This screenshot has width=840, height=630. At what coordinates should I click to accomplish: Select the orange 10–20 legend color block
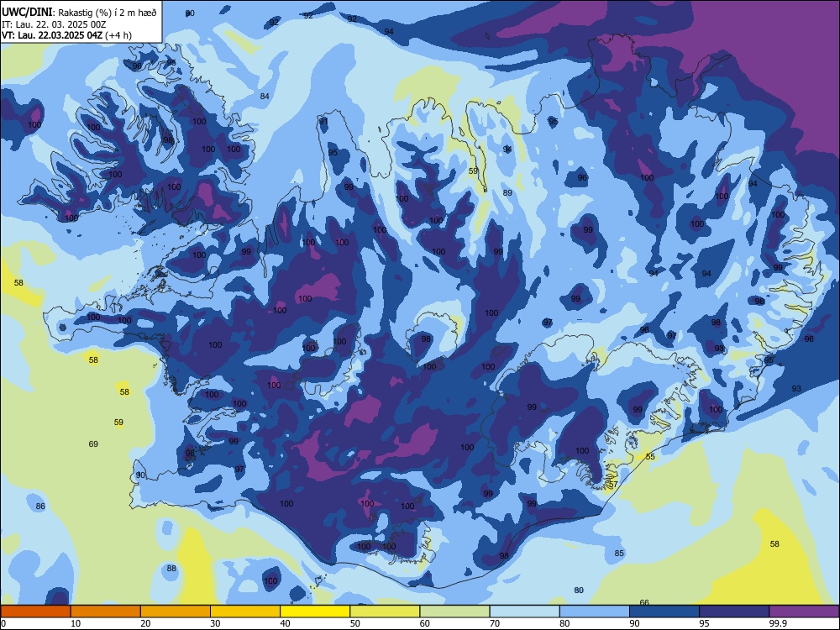pyautogui.click(x=106, y=612)
